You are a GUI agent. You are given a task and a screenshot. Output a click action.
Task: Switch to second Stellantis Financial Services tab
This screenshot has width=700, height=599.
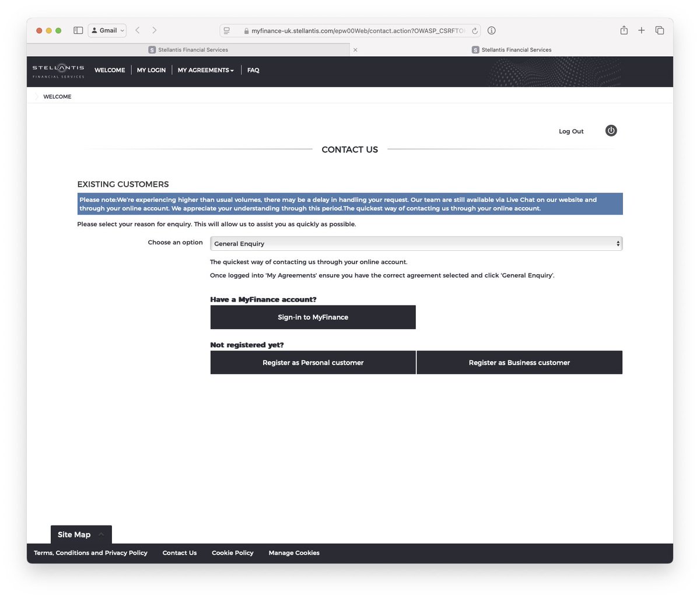(x=512, y=50)
